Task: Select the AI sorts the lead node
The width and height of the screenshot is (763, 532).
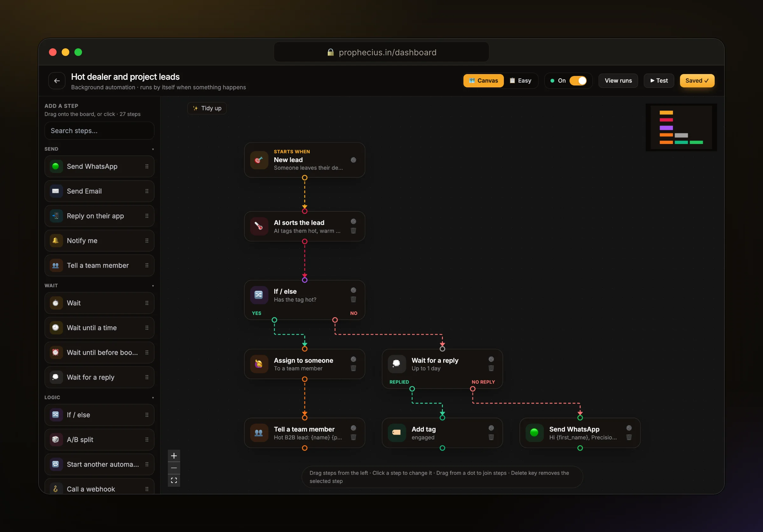Action: click(304, 226)
